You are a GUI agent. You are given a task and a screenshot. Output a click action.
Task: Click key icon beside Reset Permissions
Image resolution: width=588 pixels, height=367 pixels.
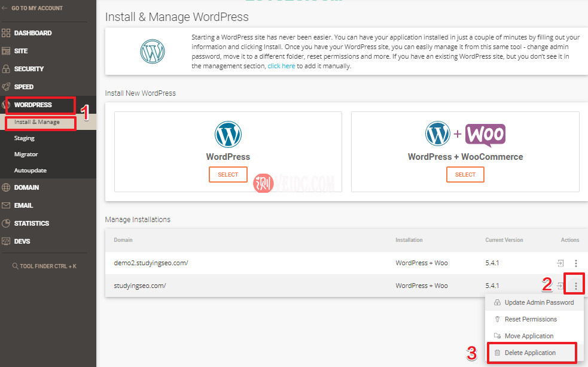click(497, 319)
